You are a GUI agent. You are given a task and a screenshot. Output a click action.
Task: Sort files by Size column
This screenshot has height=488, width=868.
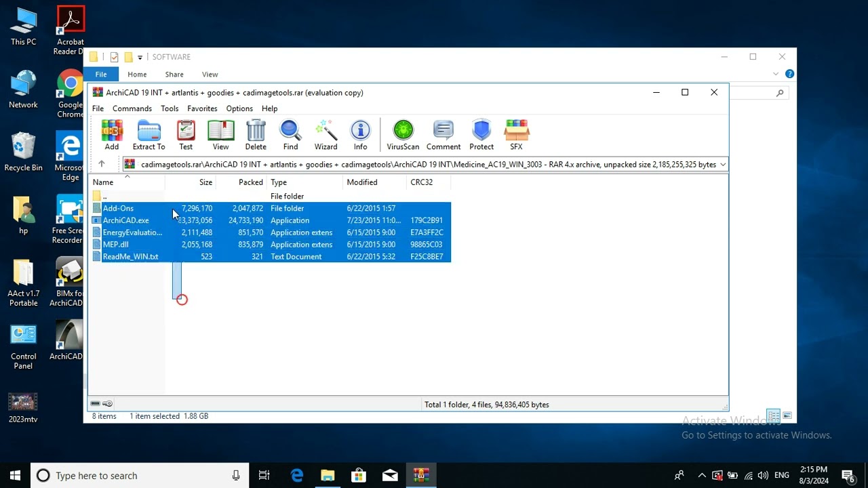[x=190, y=182]
